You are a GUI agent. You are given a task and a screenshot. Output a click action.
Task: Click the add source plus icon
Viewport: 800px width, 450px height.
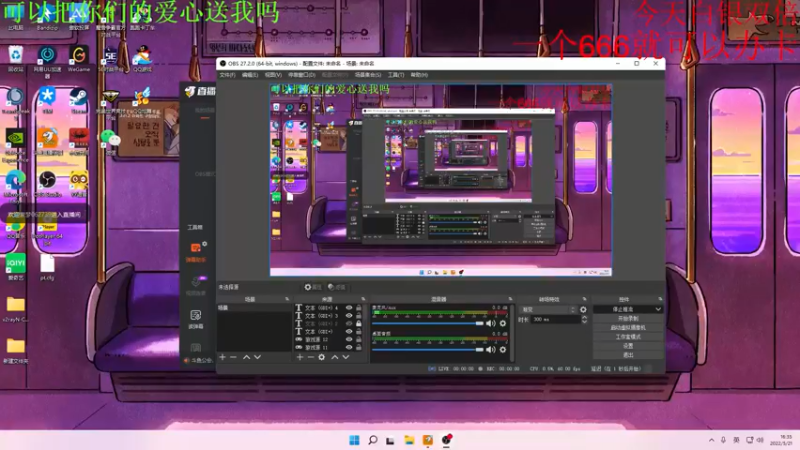click(300, 357)
